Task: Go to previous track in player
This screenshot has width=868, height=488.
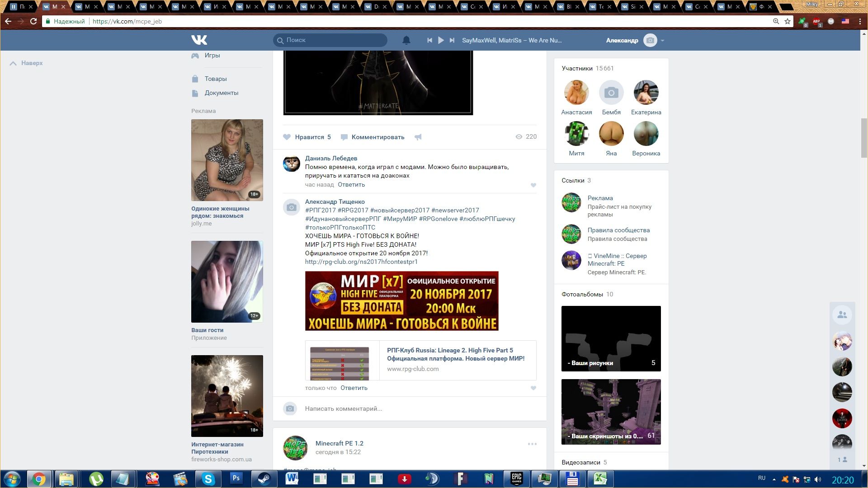Action: coord(429,40)
